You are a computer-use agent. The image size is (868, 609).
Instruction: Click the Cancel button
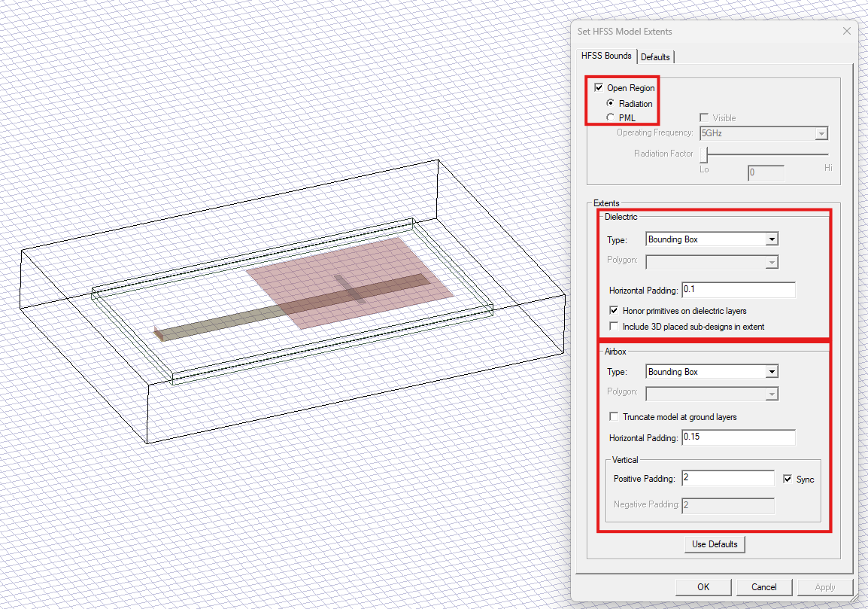click(764, 586)
